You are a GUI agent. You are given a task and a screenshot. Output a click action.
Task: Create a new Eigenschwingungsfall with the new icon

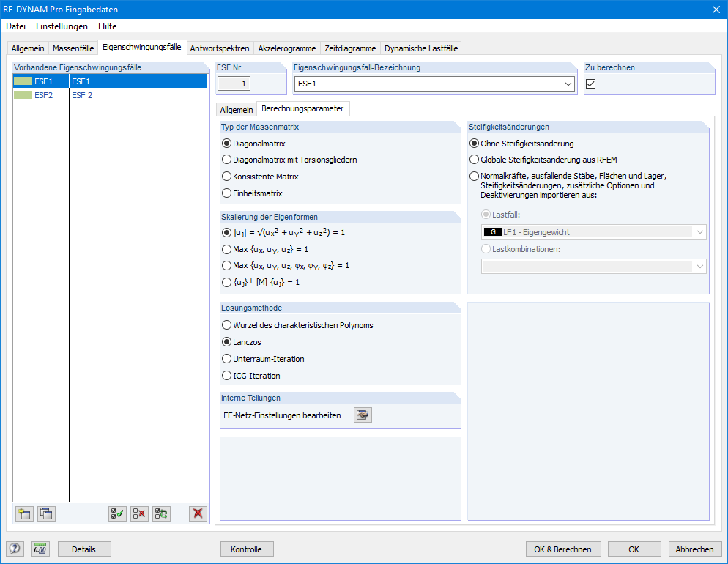pyautogui.click(x=24, y=513)
